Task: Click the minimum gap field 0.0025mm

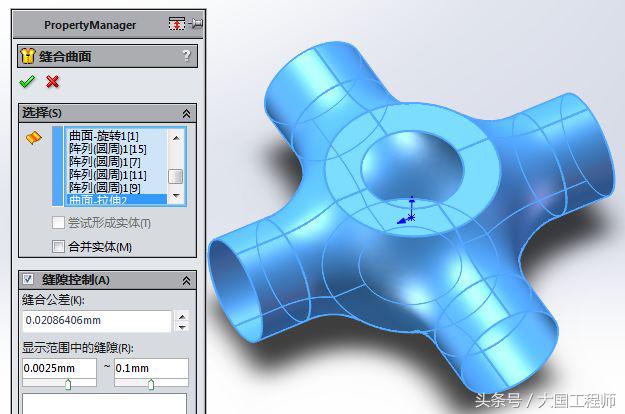Action: point(59,368)
